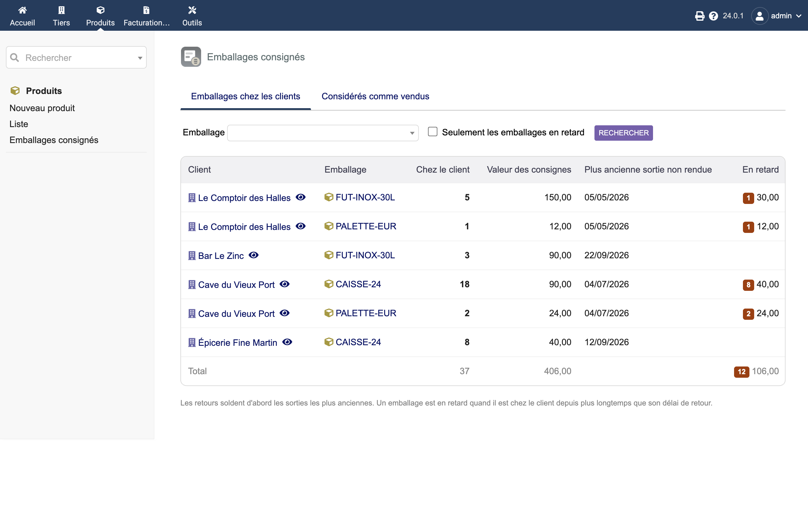Click the Produits cube icon in sidebar

[15, 91]
